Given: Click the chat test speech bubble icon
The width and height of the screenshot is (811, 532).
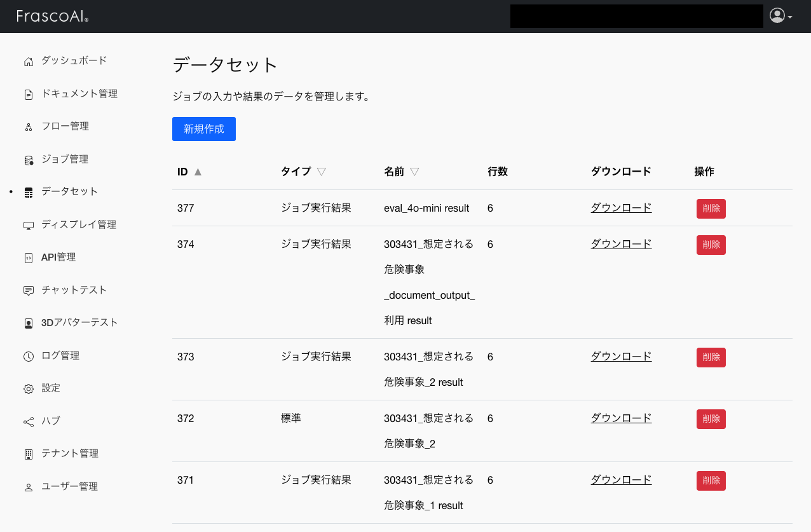Looking at the screenshot, I should [28, 290].
